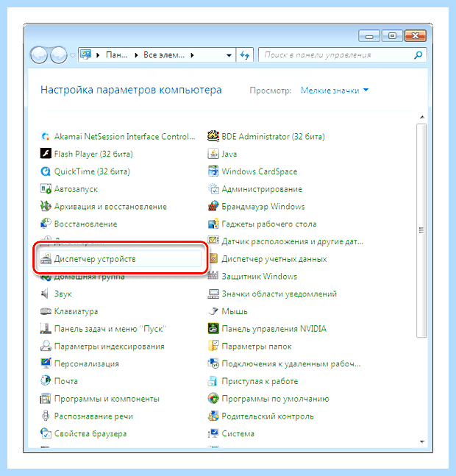Image resolution: width=456 pixels, height=476 pixels.
Task: Open the Программы по умолчанию link
Action: tap(275, 398)
